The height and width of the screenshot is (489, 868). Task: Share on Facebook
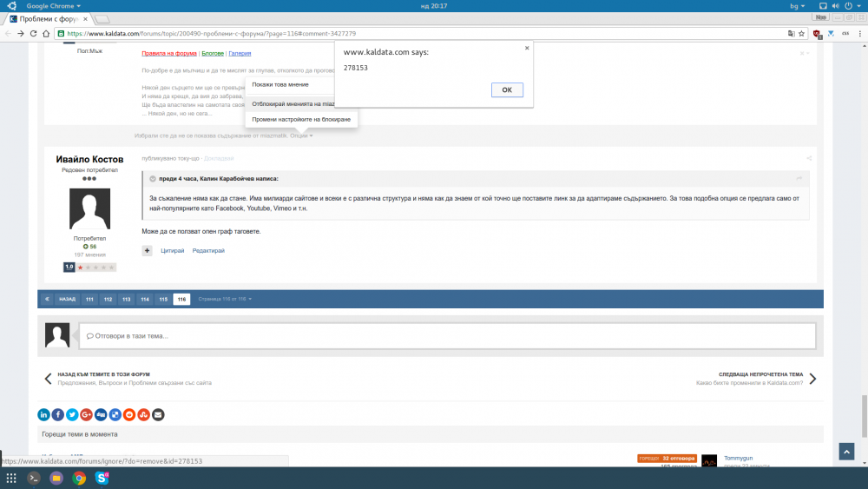click(58, 414)
